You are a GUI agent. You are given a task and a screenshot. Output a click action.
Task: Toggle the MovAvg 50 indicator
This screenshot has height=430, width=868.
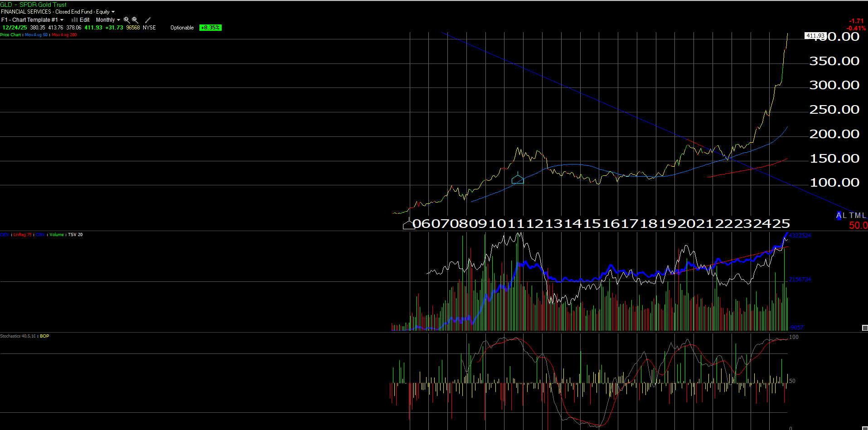tap(36, 34)
